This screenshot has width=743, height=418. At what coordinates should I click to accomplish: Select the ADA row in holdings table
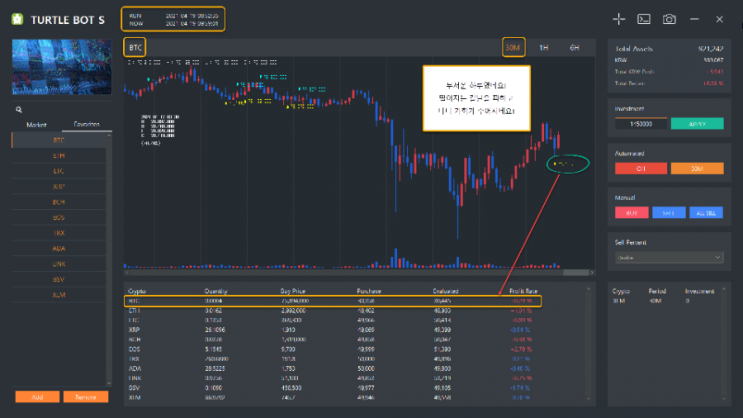333,368
